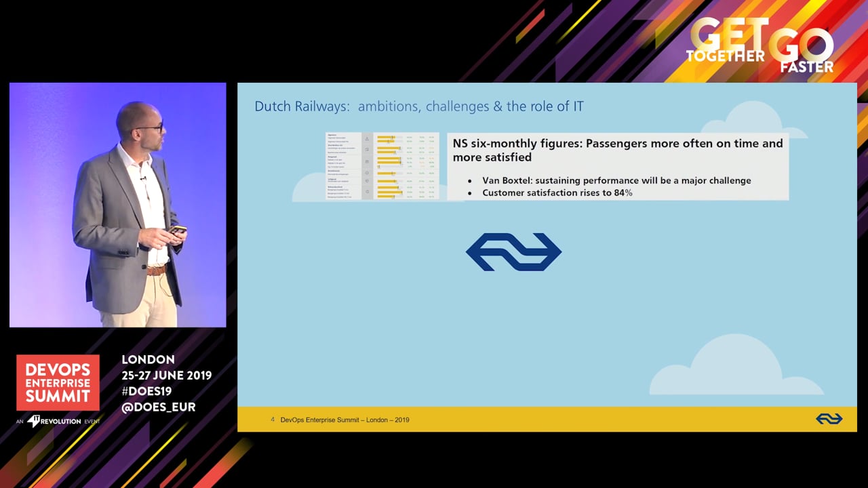Viewport: 868px width, 488px height.
Task: Click headline 'NS six-monthly figures: Passengers more often'
Action: 618,150
